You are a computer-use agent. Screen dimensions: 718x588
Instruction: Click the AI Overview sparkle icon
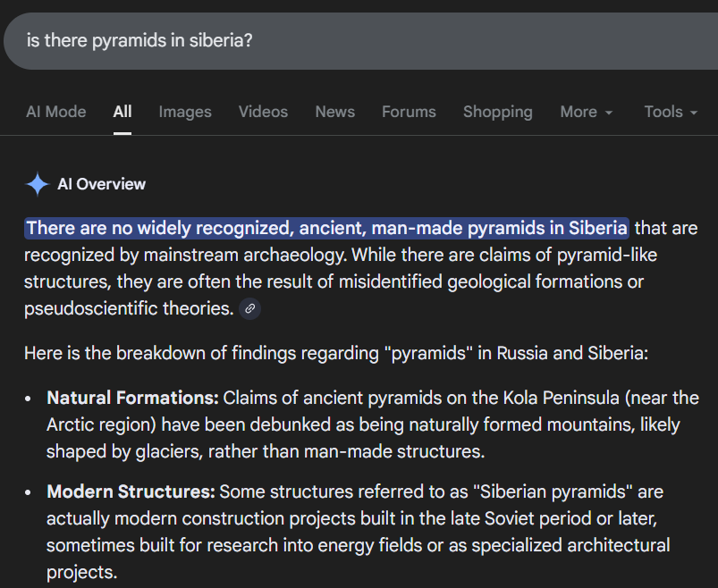point(37,184)
